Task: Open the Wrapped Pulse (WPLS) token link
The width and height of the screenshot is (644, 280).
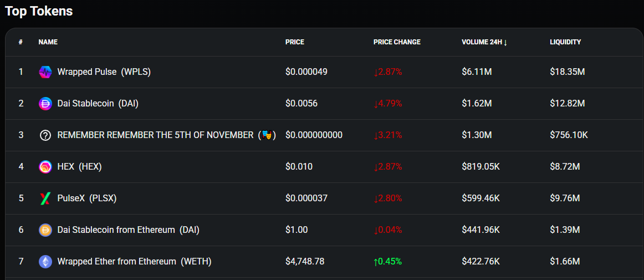Action: (x=104, y=72)
